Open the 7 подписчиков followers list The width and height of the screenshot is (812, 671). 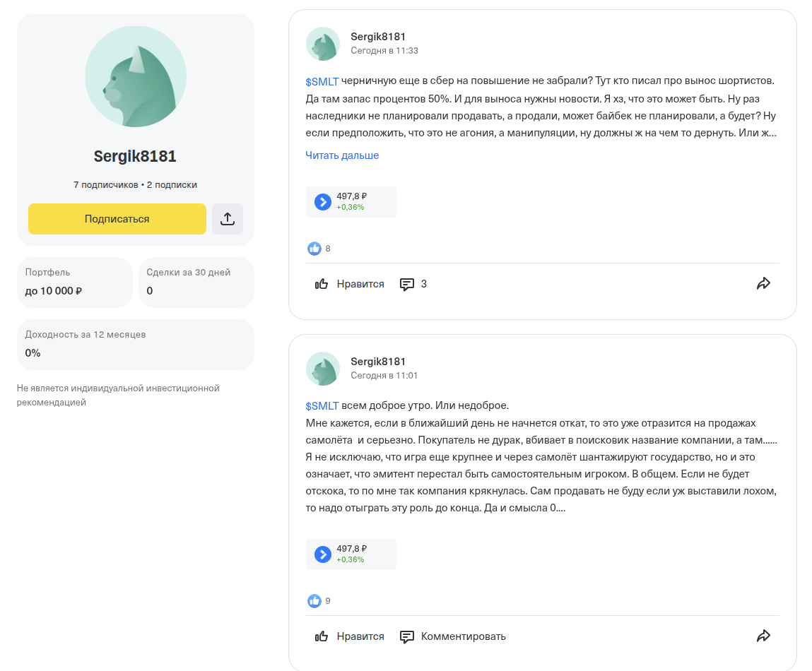[x=105, y=185]
